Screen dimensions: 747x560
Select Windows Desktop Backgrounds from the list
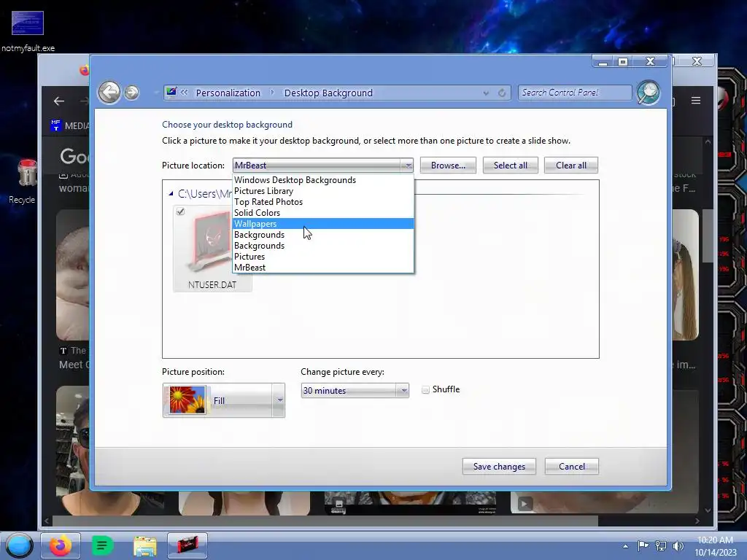[x=323, y=180]
